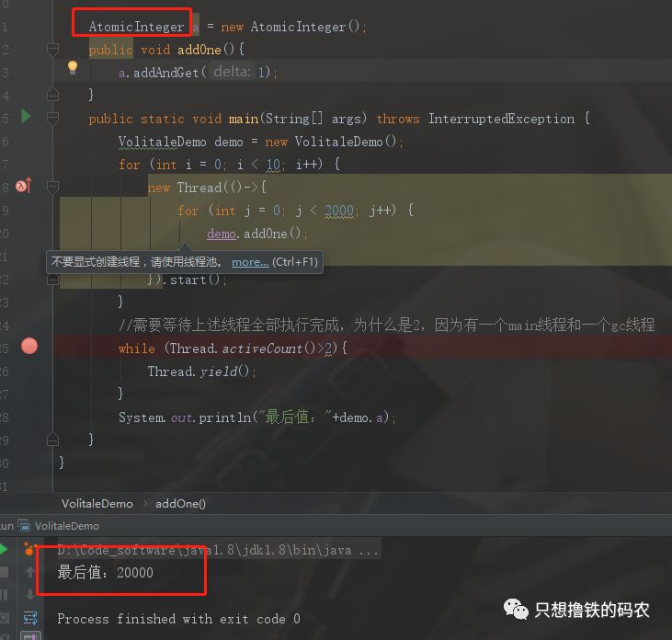
Task: Click the green run gutter arrow beside main
Action: tap(26, 116)
